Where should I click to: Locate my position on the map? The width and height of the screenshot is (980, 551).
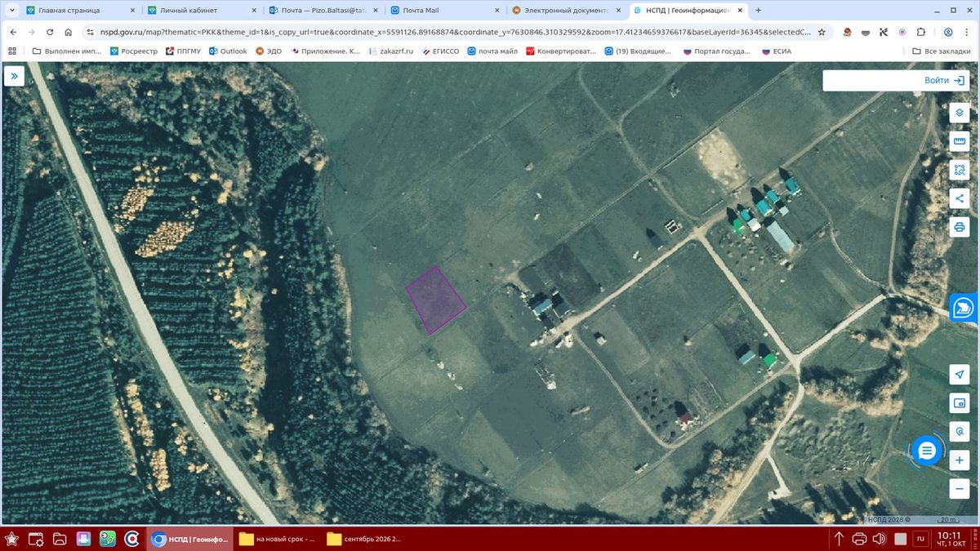[x=960, y=373]
